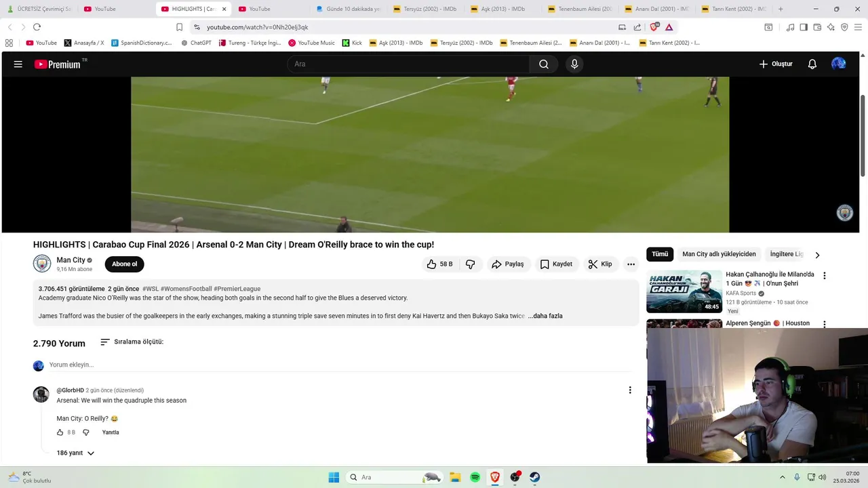Open Hakan Çalhanoğlu video thumbnail

pos(684,291)
